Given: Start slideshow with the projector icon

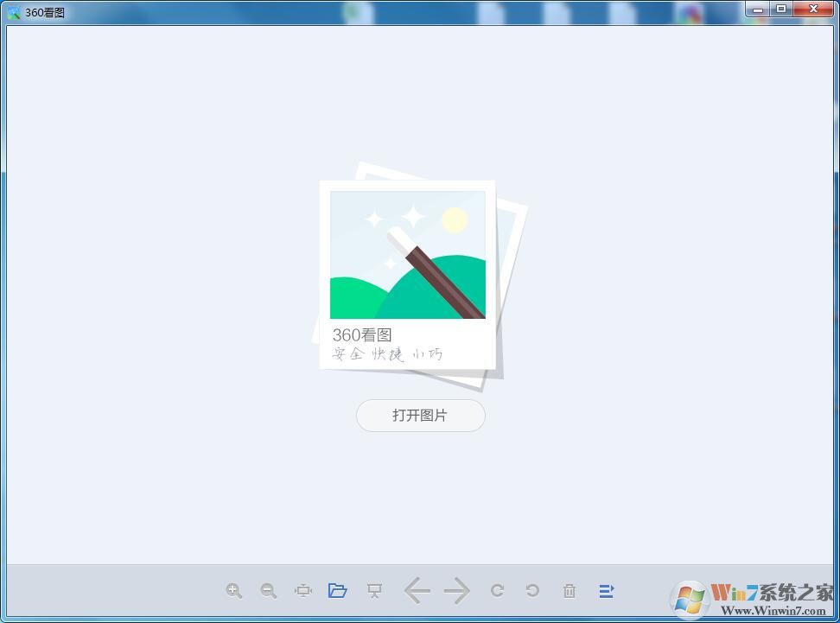Looking at the screenshot, I should 374,591.
